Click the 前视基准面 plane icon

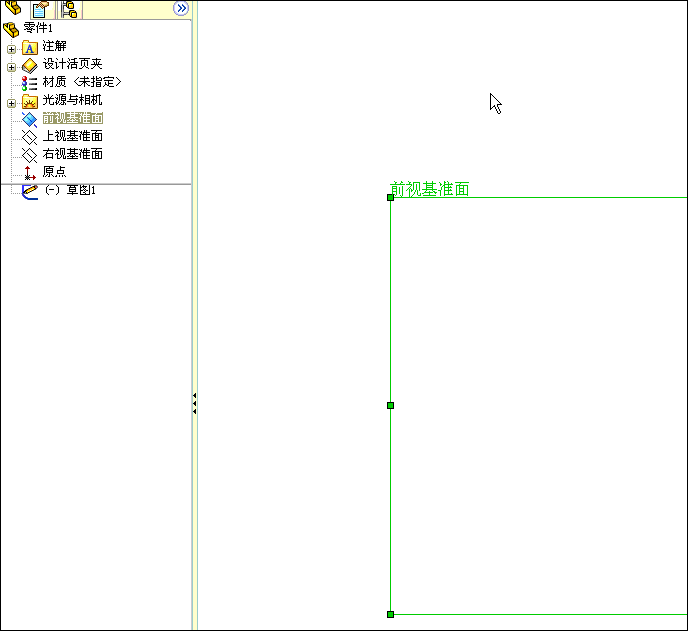(x=29, y=119)
